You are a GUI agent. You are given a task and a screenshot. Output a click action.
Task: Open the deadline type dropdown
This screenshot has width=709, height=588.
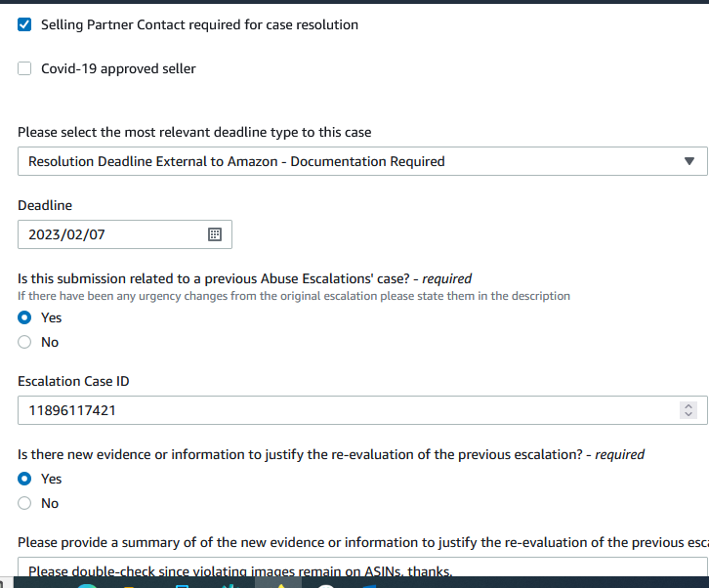click(362, 161)
